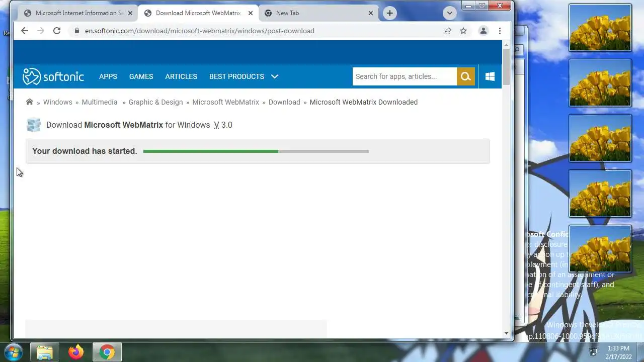Open the Download breadcrumb link
Viewport: 644px width, 362px height.
(x=284, y=102)
